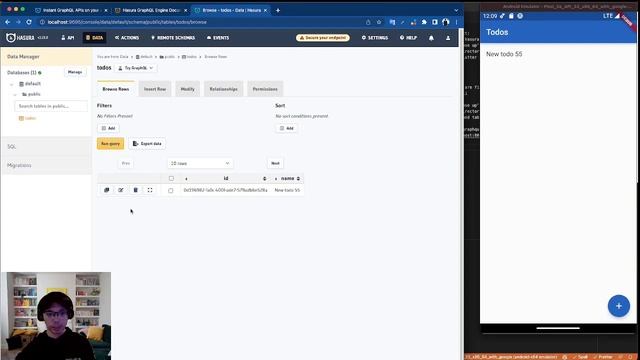Click the share icon in the address bar
Viewport: 640px width, 360px height.
(x=368, y=22)
